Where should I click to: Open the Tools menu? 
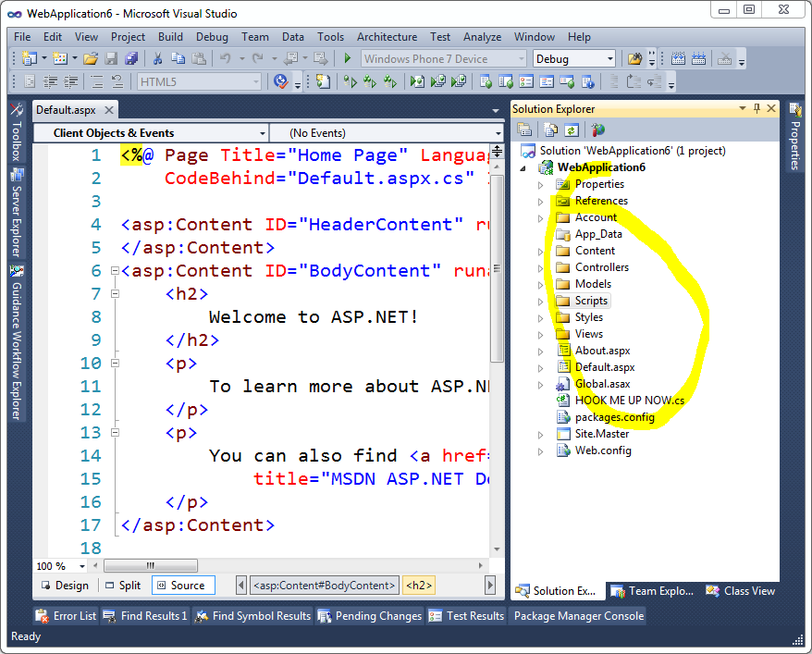(330, 37)
